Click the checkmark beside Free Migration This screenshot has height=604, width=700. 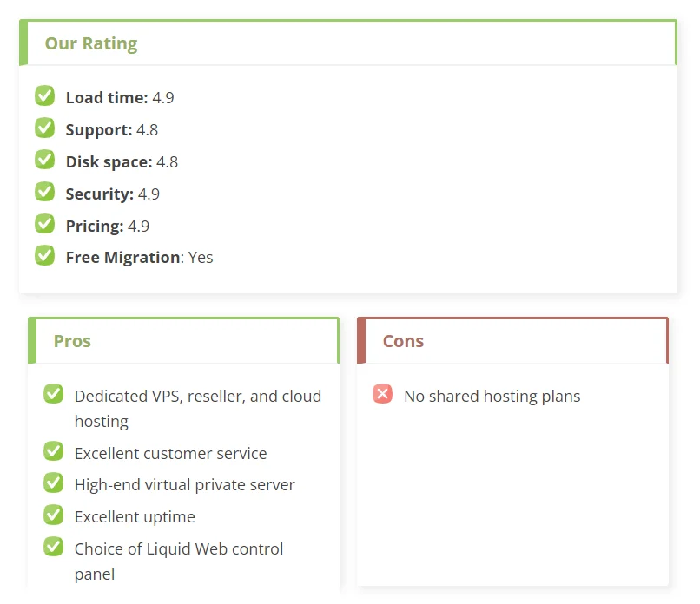pos(44,256)
